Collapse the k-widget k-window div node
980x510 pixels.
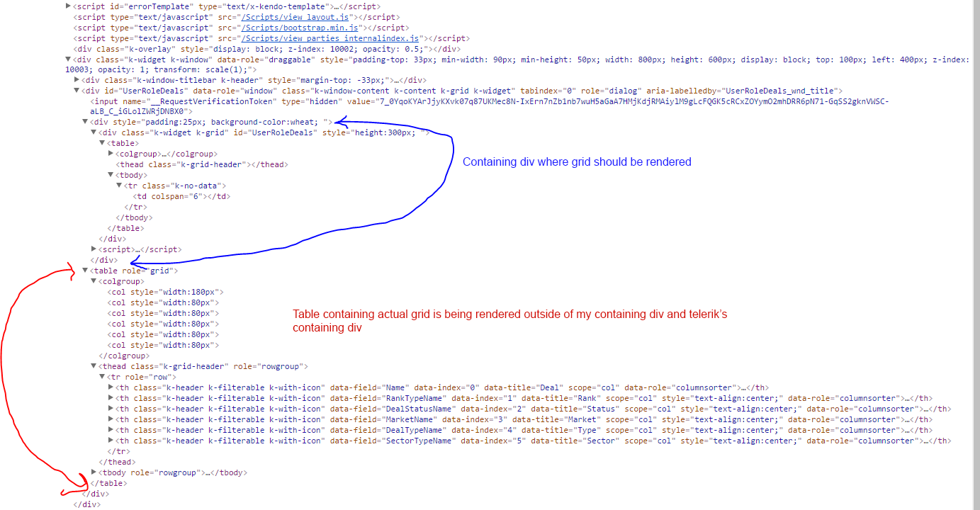click(x=68, y=60)
